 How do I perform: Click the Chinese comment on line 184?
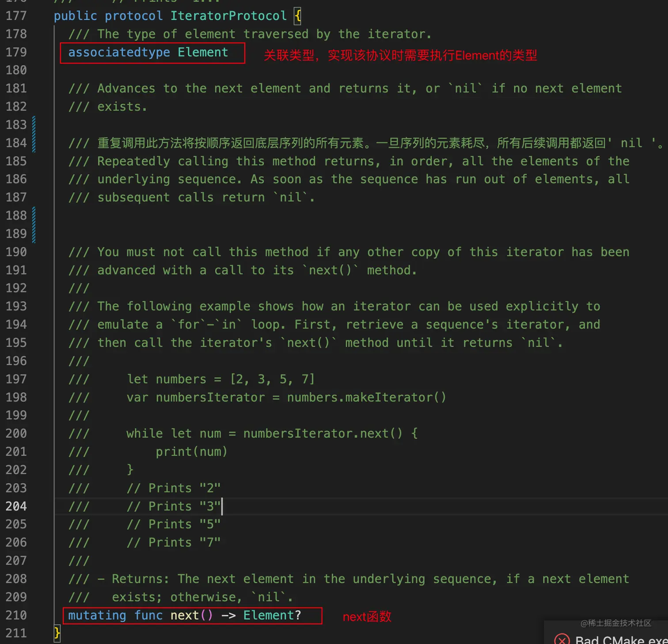(365, 143)
